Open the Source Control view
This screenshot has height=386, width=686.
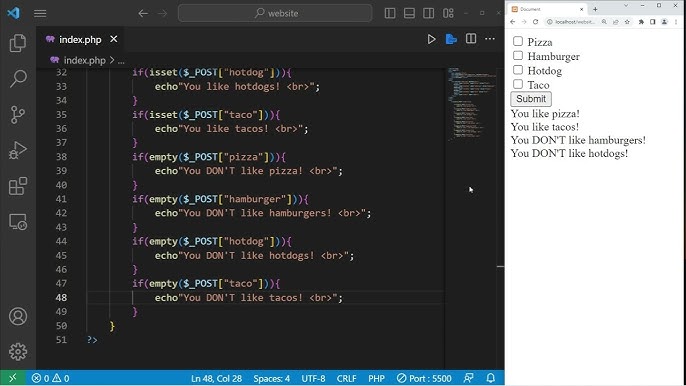[18, 115]
